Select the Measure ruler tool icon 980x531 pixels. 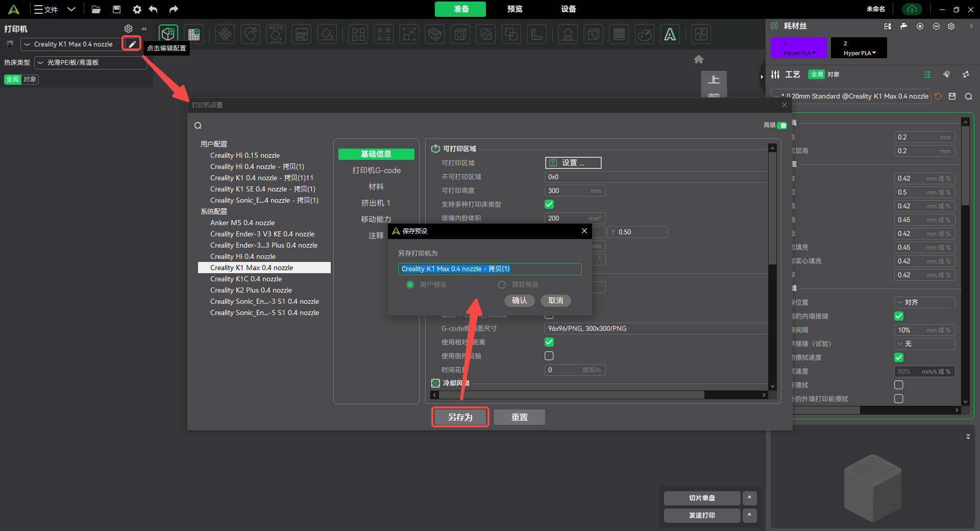[x=537, y=34]
